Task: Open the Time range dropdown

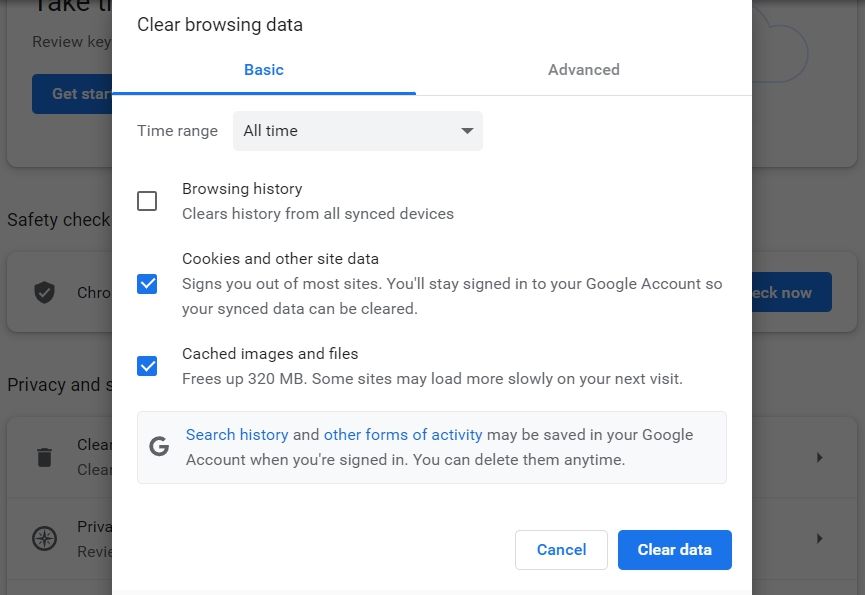Action: click(x=357, y=130)
